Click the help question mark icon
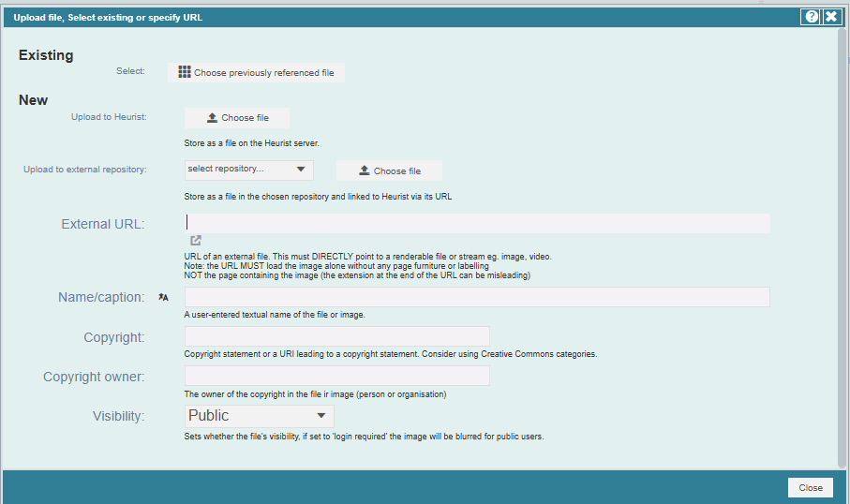Image resolution: width=850 pixels, height=504 pixels. (x=812, y=17)
